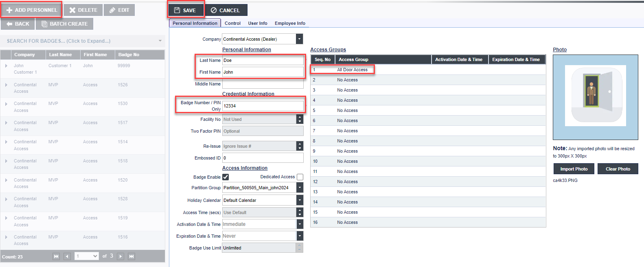Click the Delete X button
The width and height of the screenshot is (644, 267).
point(83,10)
